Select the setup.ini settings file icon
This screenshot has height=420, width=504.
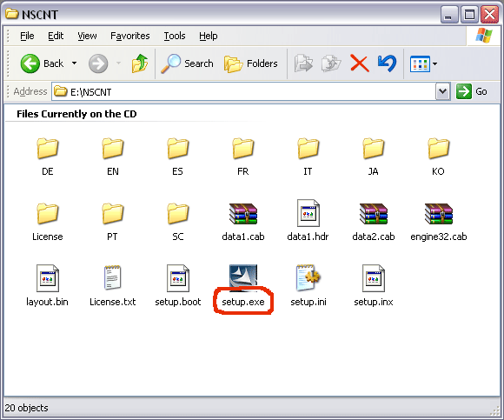[308, 277]
